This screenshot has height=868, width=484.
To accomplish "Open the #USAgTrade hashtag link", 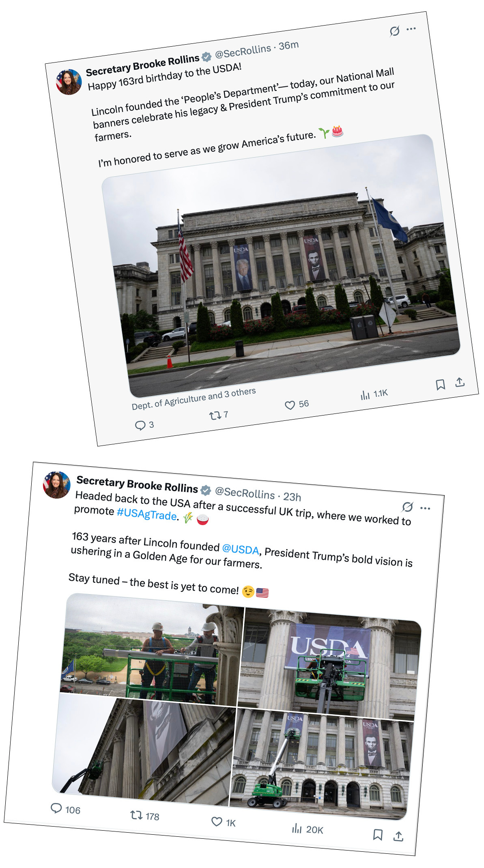I will (x=147, y=514).
